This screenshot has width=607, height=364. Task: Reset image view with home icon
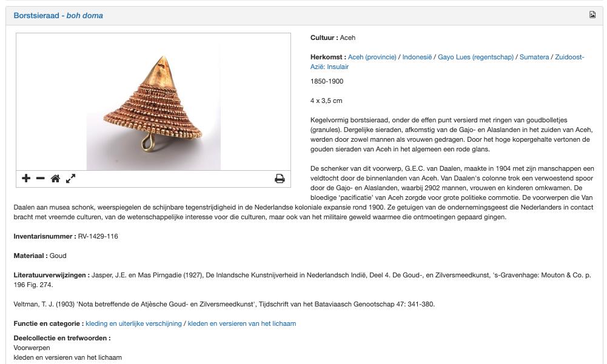(55, 178)
